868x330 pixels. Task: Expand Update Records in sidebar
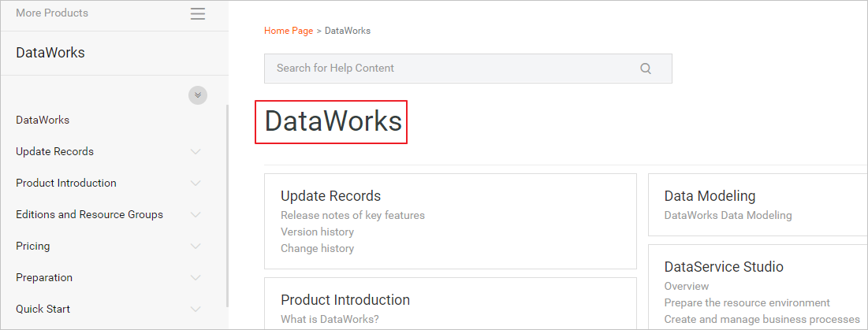click(x=196, y=151)
